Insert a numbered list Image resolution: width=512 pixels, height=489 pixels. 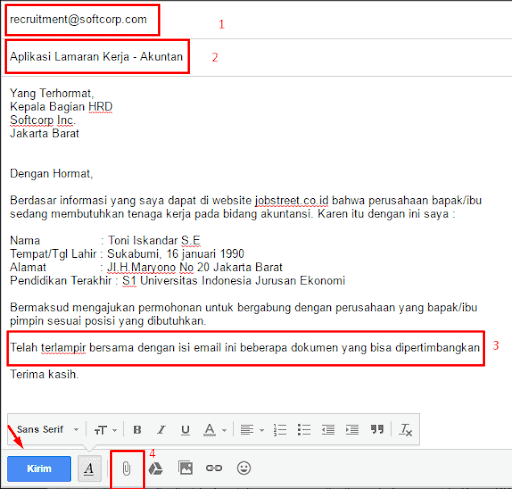click(280, 430)
